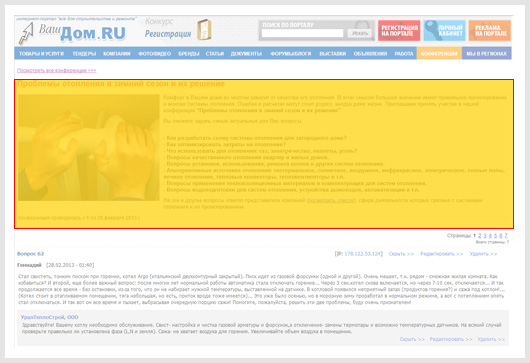530x363 pixels.
Task: Go to page 2 of questions
Action: coord(479,236)
